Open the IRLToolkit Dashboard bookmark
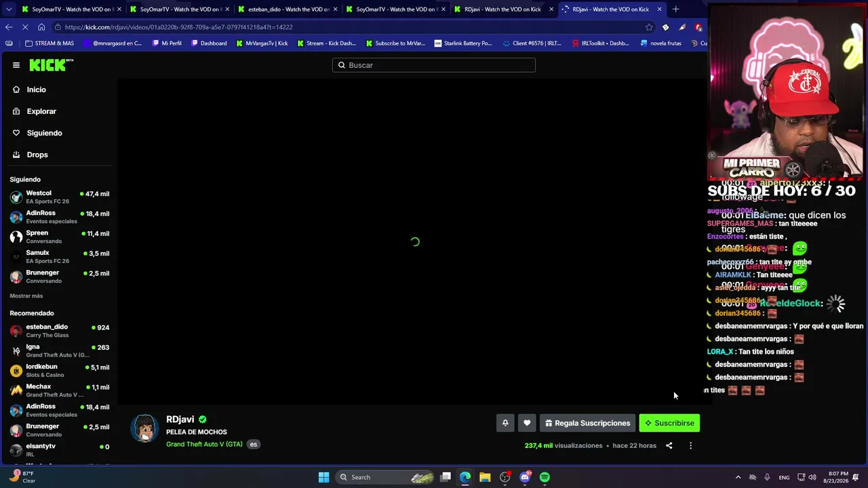The width and height of the screenshot is (868, 488). coord(600,43)
